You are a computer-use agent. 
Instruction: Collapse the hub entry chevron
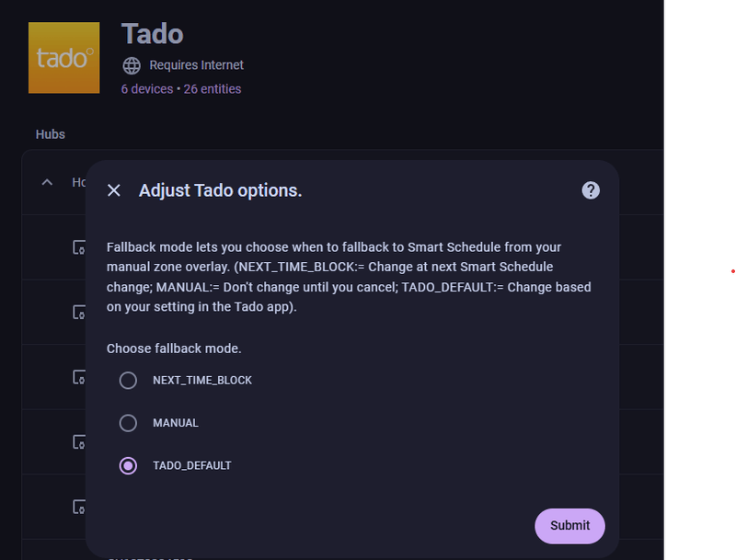47,182
